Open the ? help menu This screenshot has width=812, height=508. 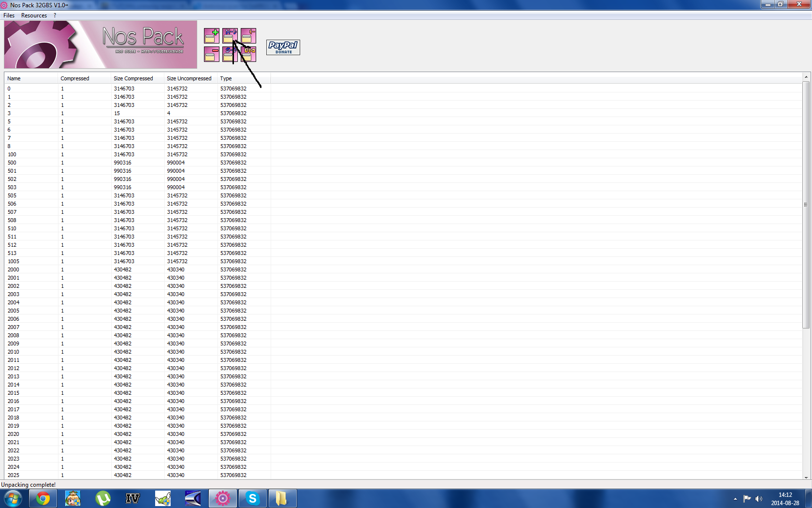coord(55,15)
